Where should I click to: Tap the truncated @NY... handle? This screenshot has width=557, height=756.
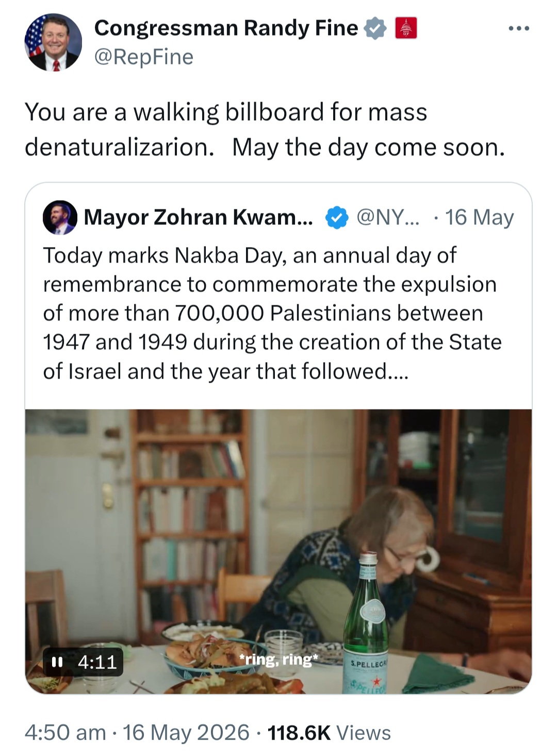tap(388, 217)
